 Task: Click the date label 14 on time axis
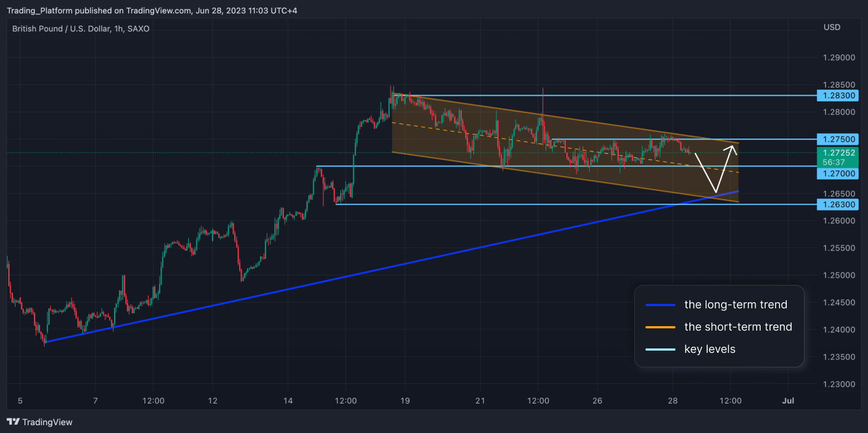[x=288, y=401]
